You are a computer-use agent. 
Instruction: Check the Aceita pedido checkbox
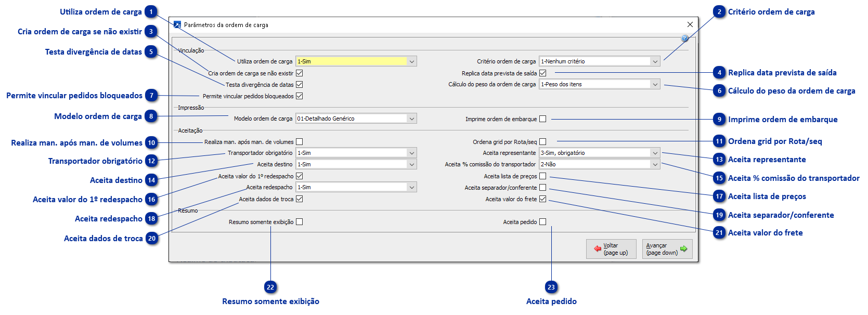click(x=543, y=222)
